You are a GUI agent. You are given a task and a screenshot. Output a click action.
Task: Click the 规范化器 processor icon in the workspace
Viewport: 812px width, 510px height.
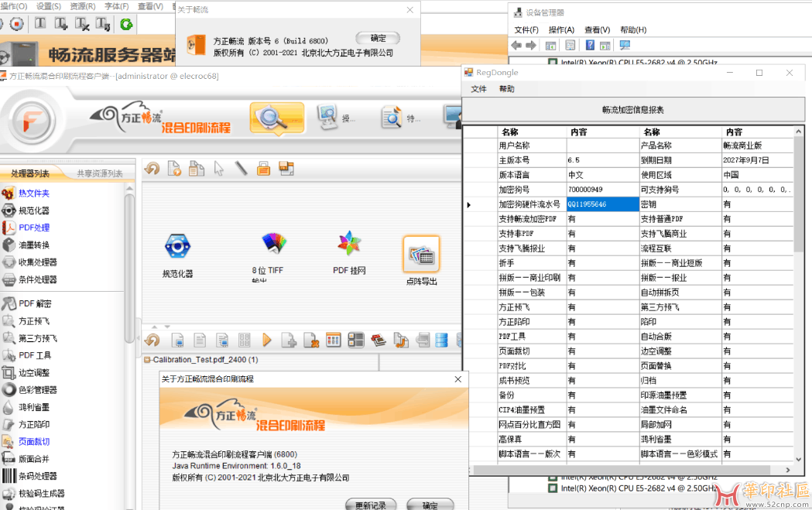pos(177,247)
